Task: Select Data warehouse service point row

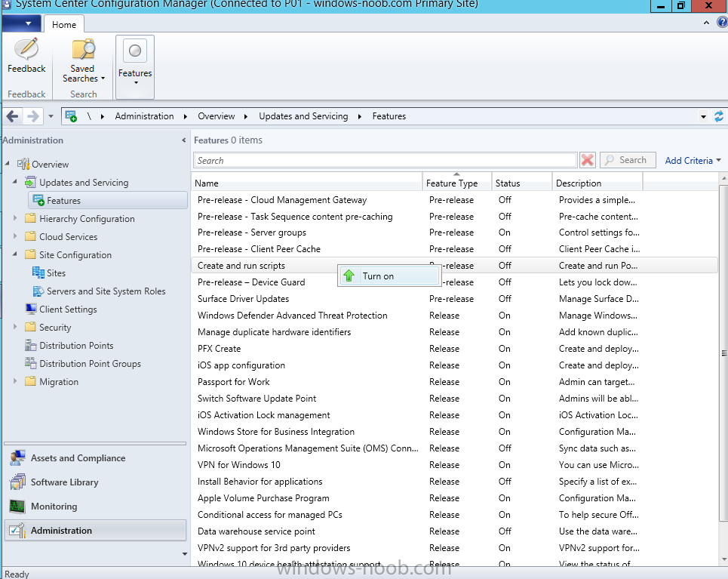Action: tap(454, 531)
